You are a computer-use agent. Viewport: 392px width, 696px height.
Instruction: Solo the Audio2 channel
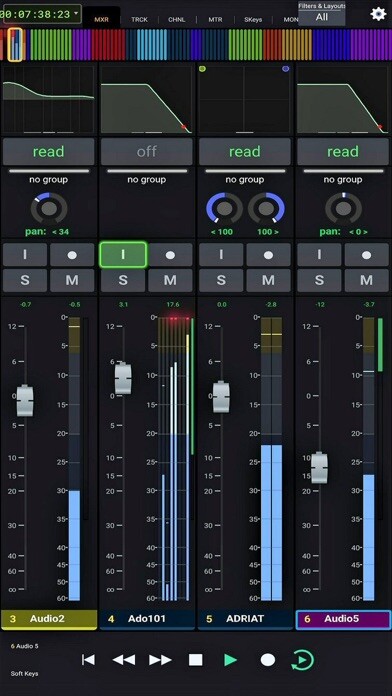25,280
